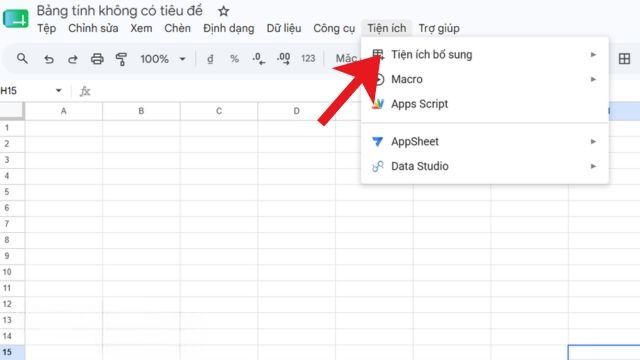The height and width of the screenshot is (360, 640).
Task: Open the Trợ giúp menu
Action: point(439,29)
